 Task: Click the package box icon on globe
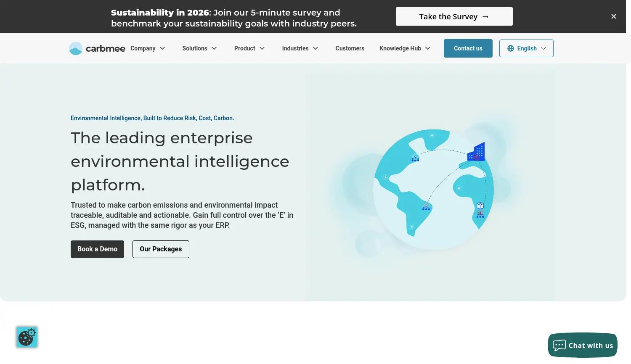[480, 206]
